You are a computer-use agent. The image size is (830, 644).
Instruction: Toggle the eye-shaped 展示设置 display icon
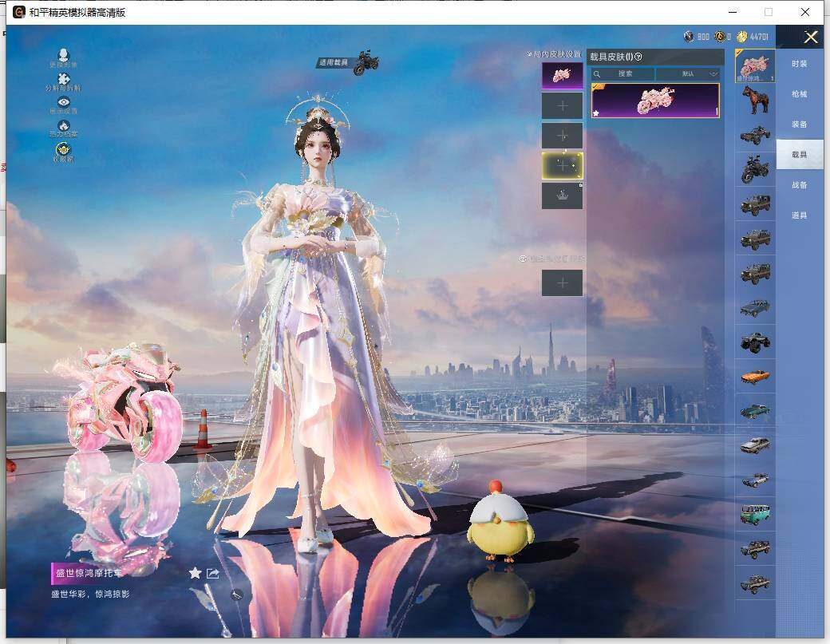(x=64, y=102)
